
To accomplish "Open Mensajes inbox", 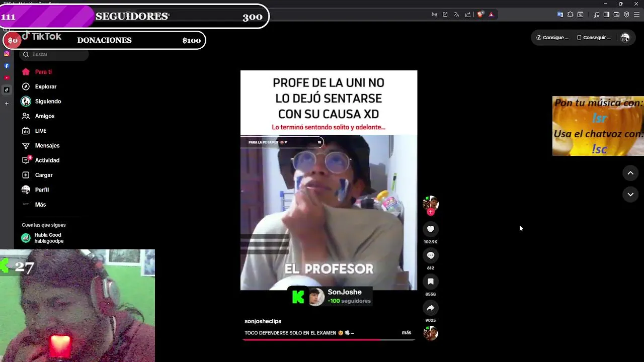I will tap(47, 145).
